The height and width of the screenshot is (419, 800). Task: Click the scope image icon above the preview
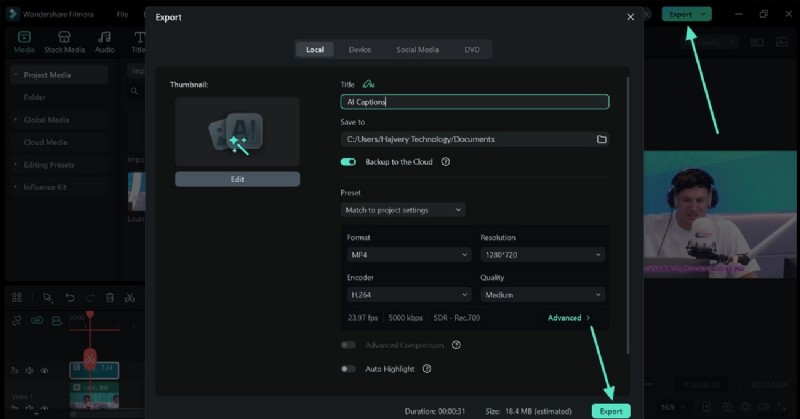pos(782,42)
